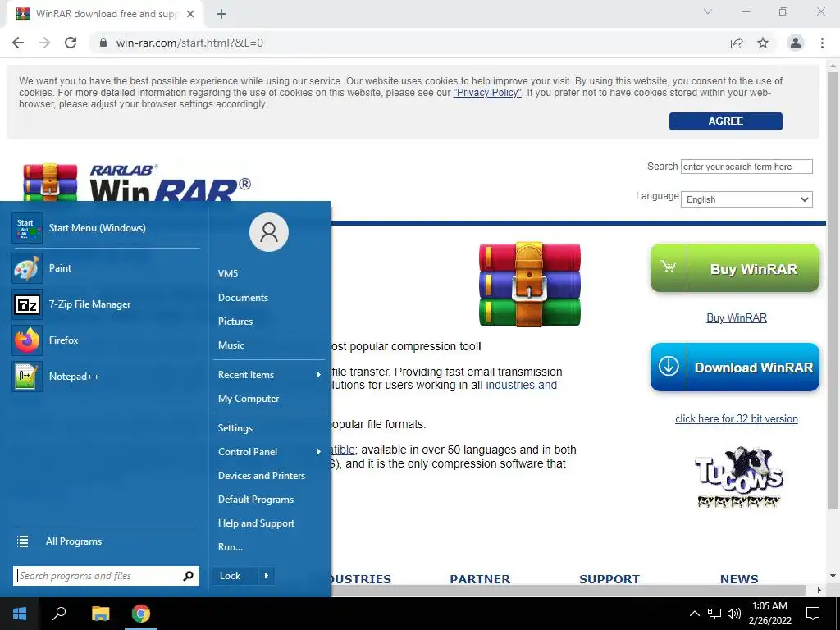Viewport: 840px width, 630px height.
Task: Agree to the cookie notice
Action: (726, 121)
